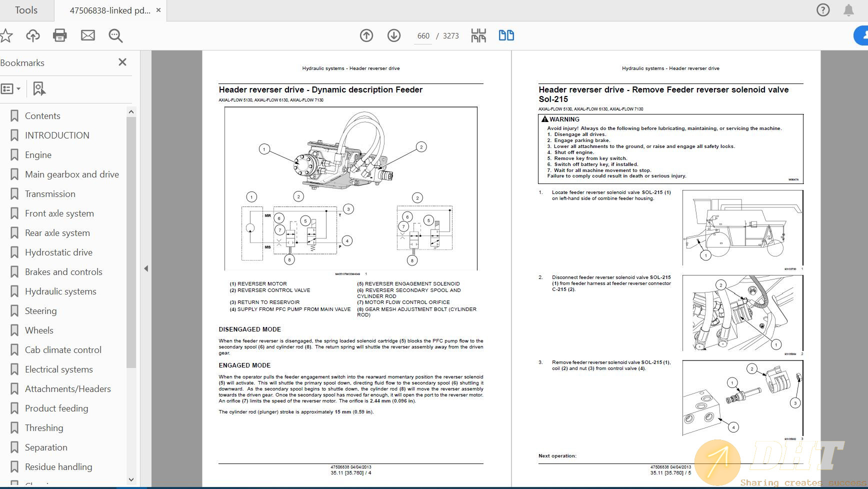This screenshot has height=489, width=868.
Task: Open the Tools tab
Action: [26, 10]
